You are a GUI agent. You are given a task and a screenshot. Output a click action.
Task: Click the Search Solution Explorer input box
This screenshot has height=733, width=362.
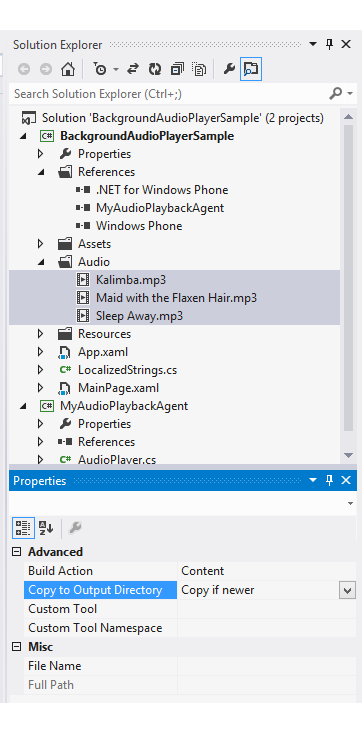[x=168, y=94]
